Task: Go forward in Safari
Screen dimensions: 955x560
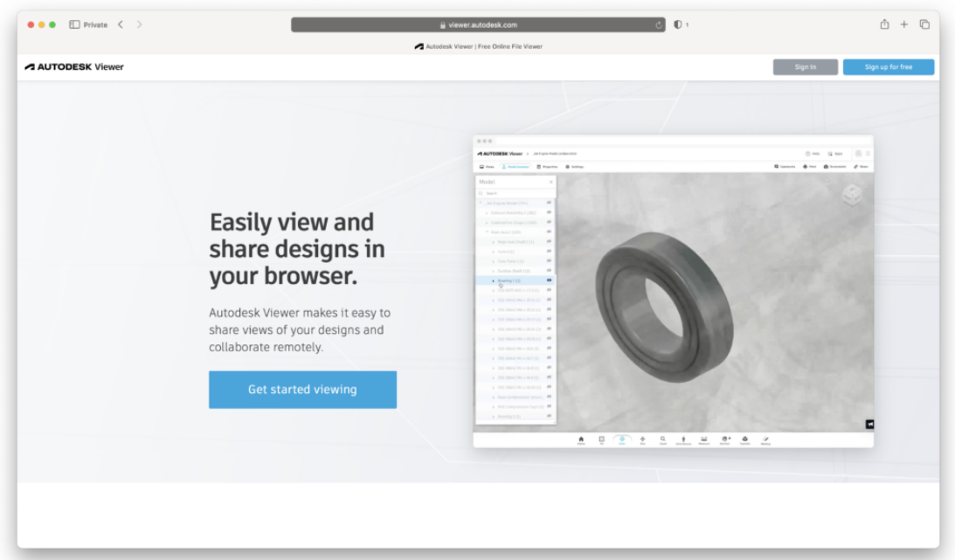Action: [140, 24]
